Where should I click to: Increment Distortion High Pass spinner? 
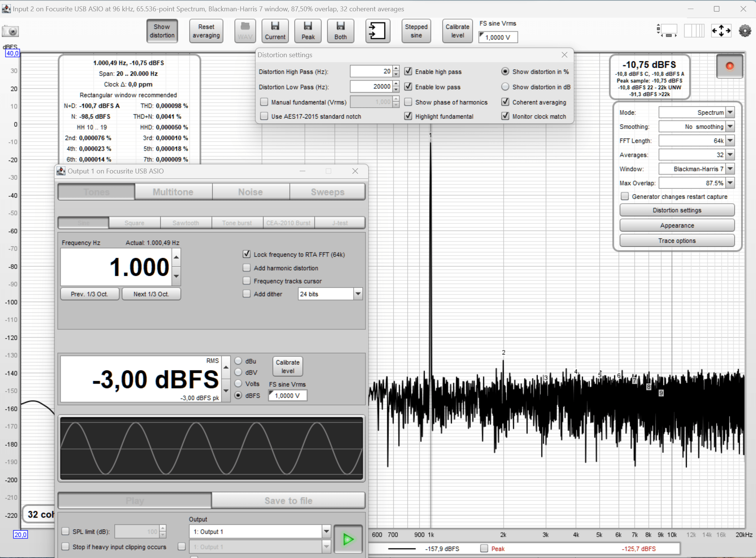tap(396, 68)
